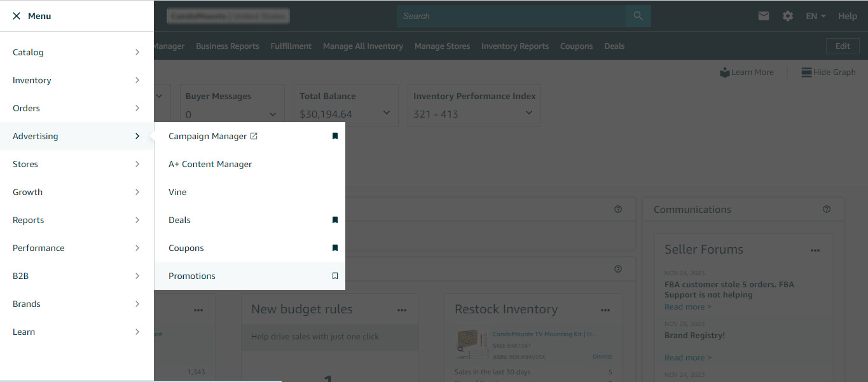
Task: Open Settings with the gear icon
Action: tap(787, 15)
